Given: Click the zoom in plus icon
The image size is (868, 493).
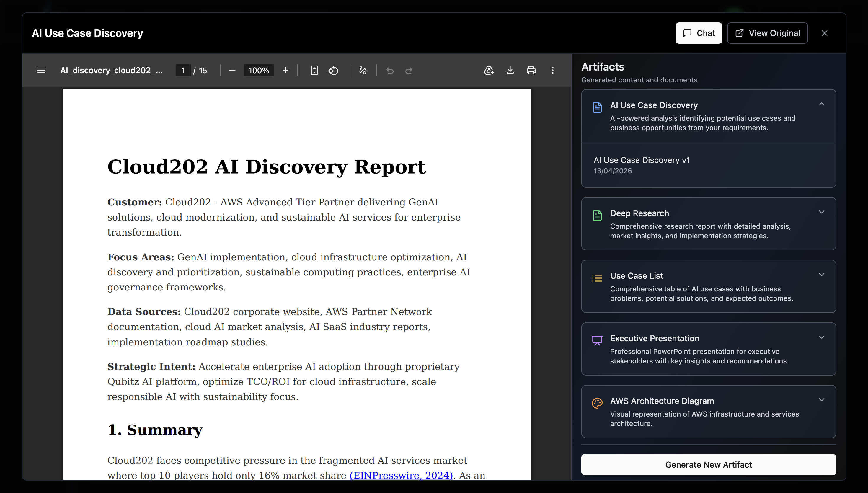Looking at the screenshot, I should [285, 71].
